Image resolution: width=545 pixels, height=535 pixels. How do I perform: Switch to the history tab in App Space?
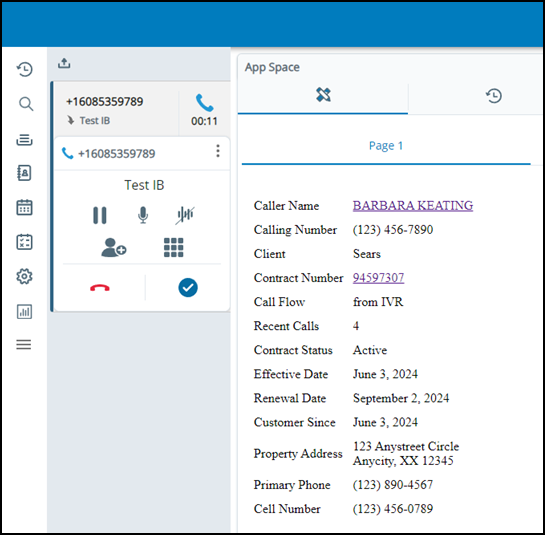[494, 96]
